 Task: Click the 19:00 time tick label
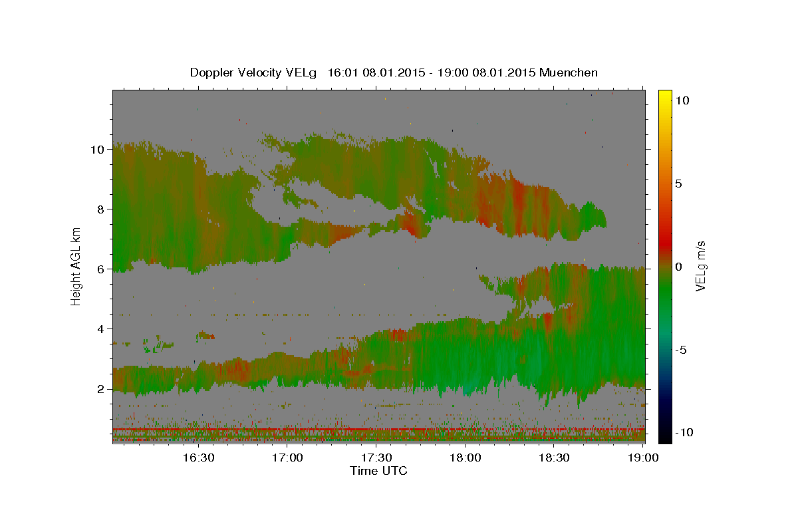tap(643, 458)
